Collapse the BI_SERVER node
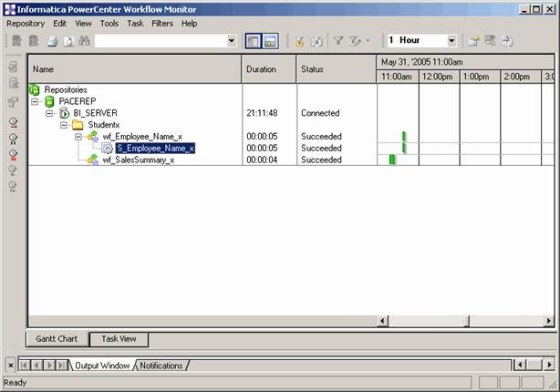The width and height of the screenshot is (560, 392). tap(49, 114)
